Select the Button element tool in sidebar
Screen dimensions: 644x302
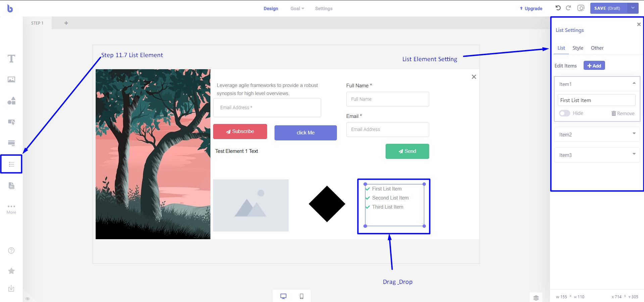11,122
